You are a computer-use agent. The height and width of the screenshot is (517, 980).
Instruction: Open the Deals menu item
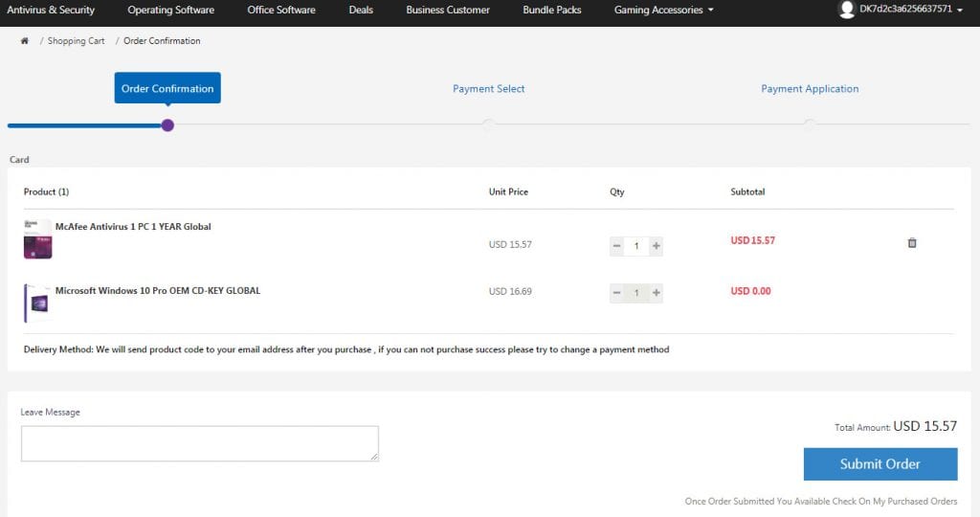pos(361,10)
